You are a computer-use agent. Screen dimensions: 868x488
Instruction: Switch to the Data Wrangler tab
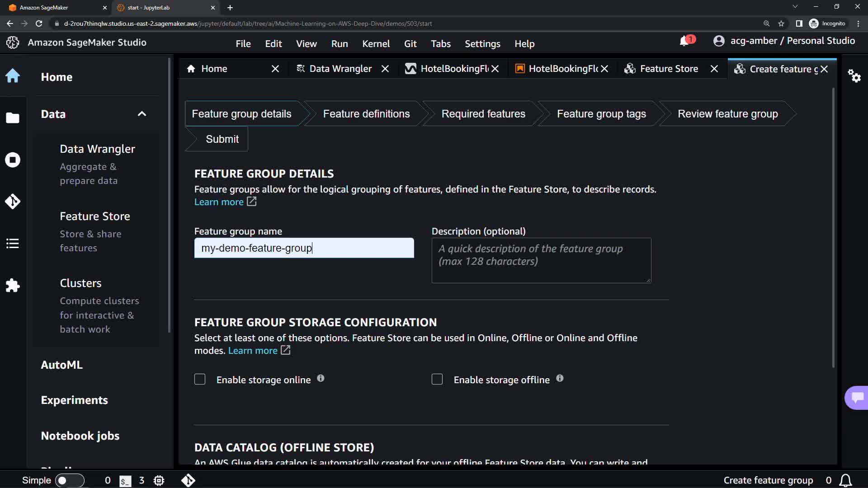tap(340, 69)
